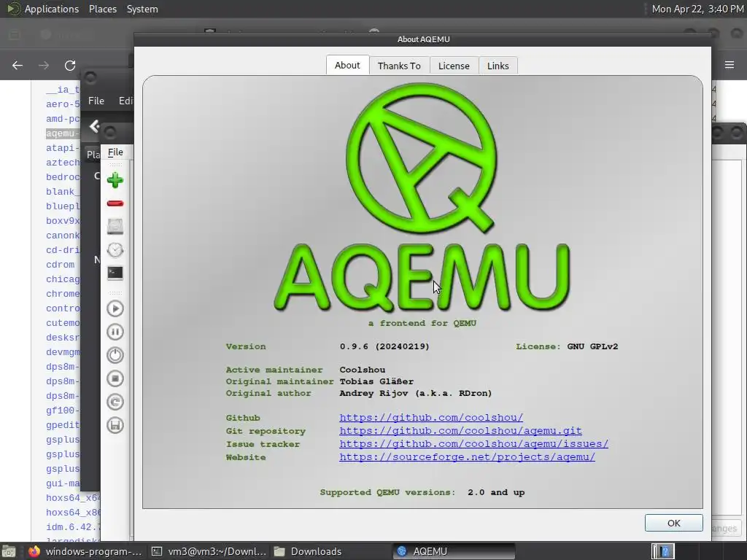This screenshot has height=560, width=747.
Task: Click the 'gf100-' link in the browser list
Action: [63, 411]
